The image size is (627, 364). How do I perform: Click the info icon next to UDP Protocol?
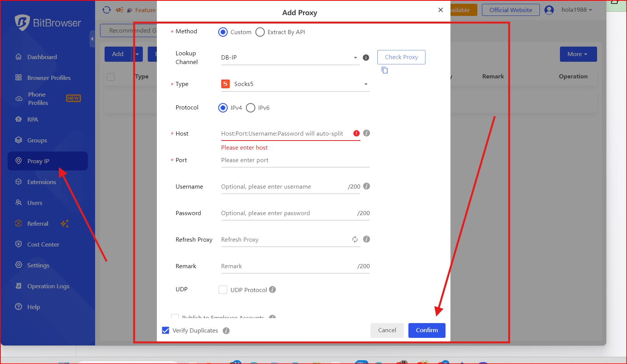tap(272, 290)
